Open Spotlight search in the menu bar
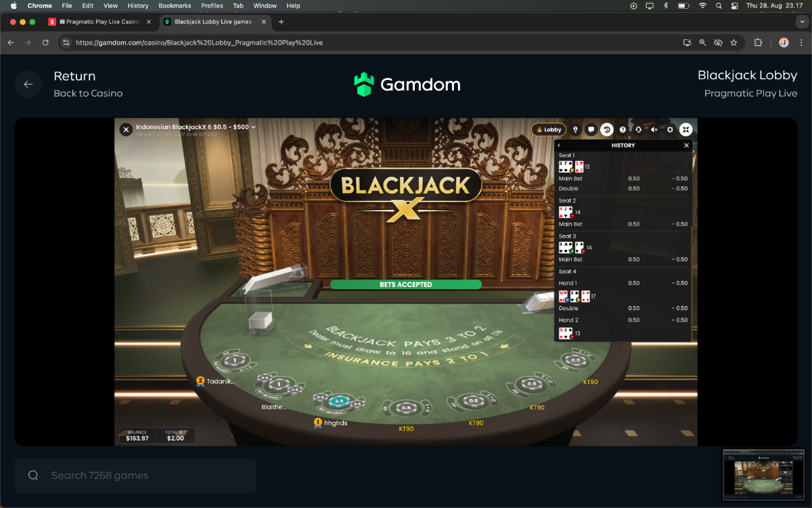 click(719, 5)
